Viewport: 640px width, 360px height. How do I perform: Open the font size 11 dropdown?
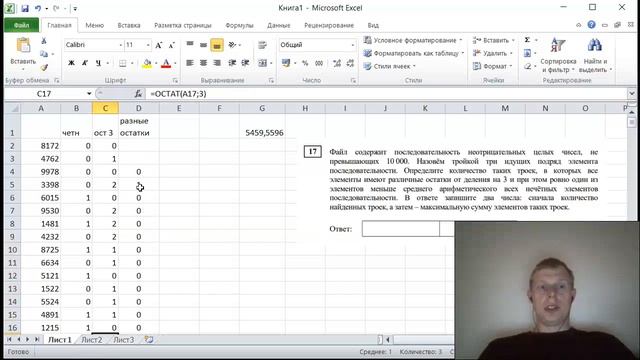tap(148, 45)
